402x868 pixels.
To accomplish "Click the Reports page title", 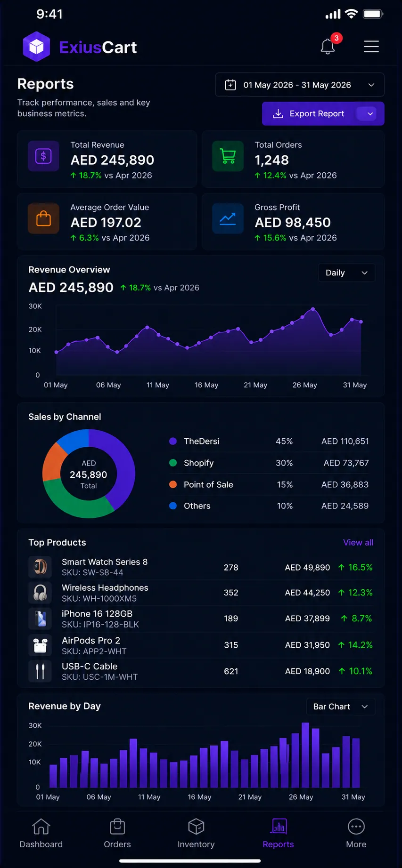I will tap(45, 83).
